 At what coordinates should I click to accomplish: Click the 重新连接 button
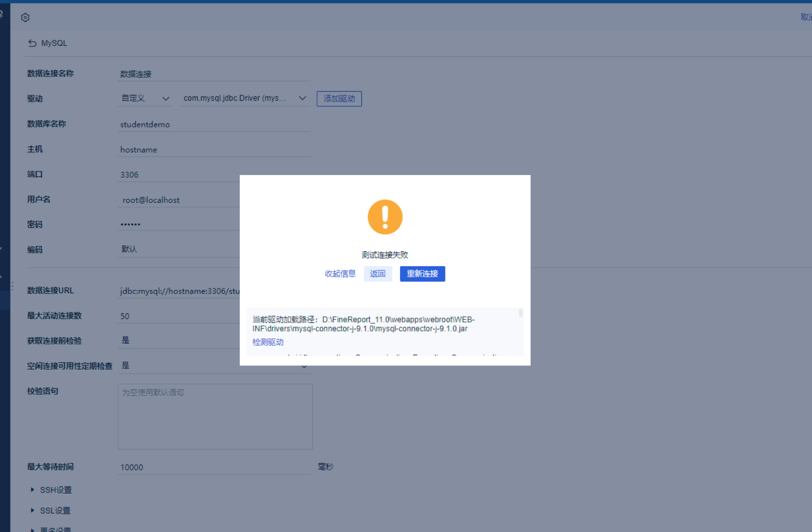422,274
